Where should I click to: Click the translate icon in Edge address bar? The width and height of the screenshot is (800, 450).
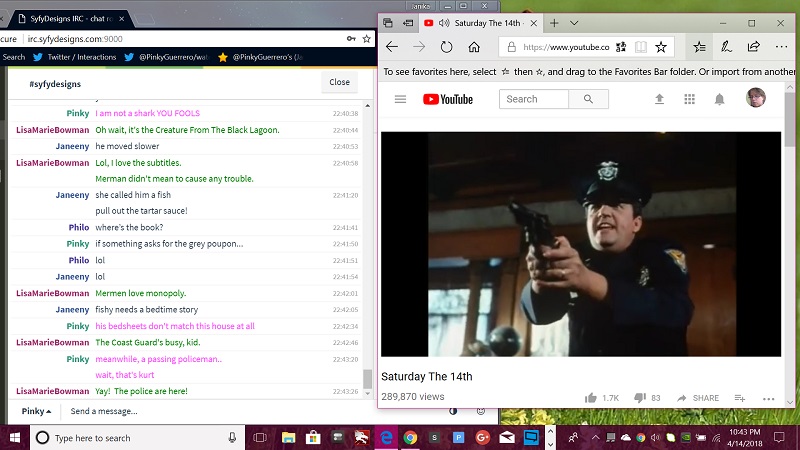621,47
